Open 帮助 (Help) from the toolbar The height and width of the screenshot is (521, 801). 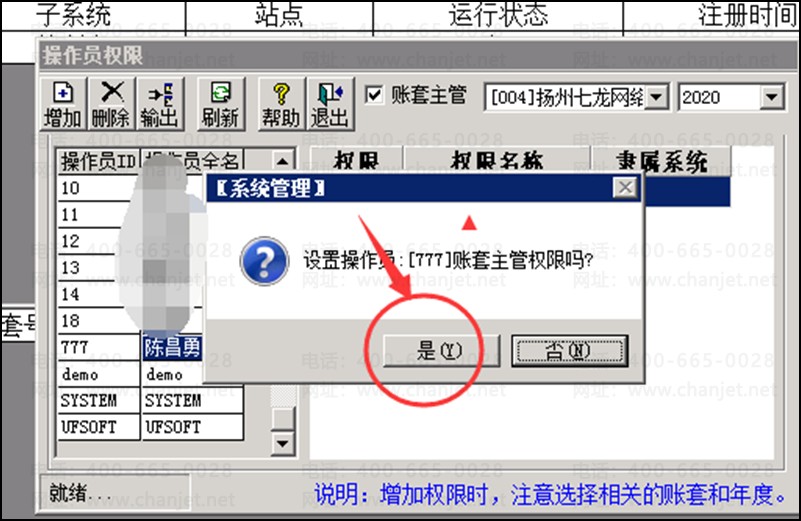[x=281, y=105]
